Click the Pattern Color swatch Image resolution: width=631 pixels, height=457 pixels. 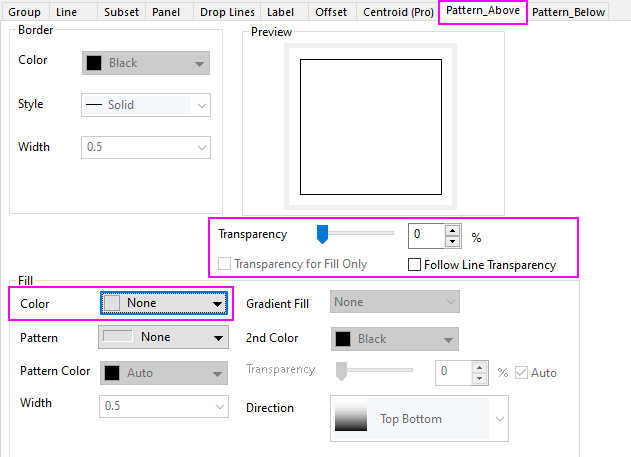[112, 373]
